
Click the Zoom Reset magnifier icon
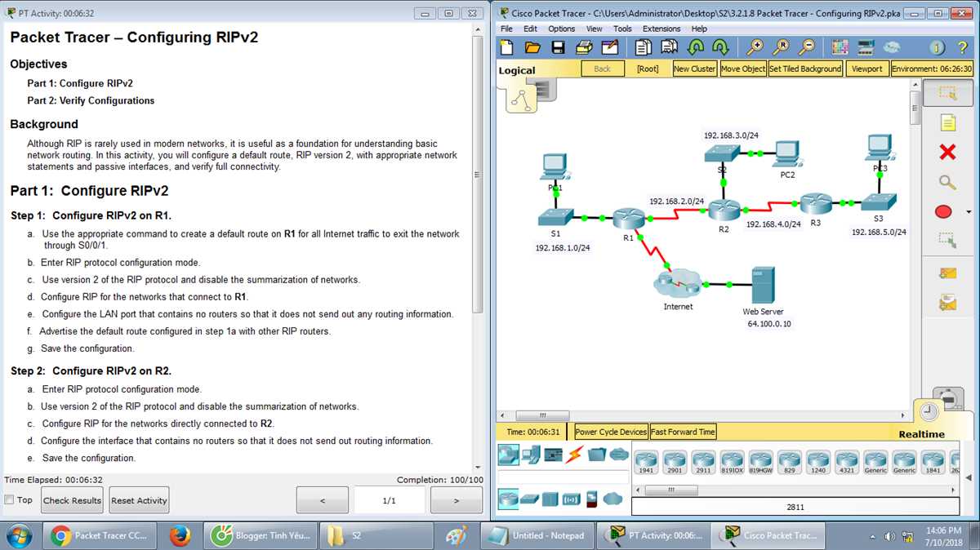tap(782, 47)
